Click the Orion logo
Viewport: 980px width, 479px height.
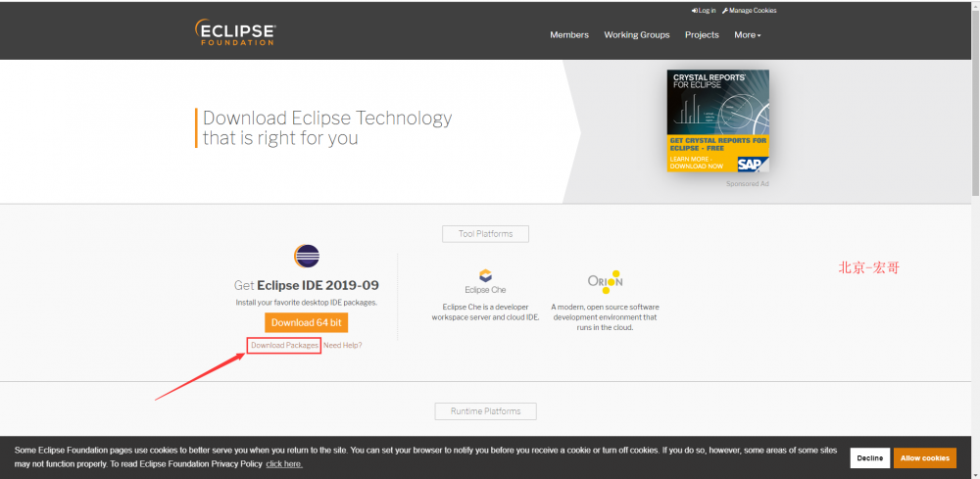[x=605, y=281]
